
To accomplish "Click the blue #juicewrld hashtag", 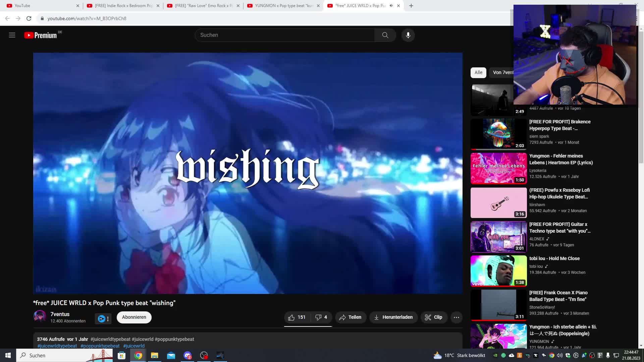I will [134, 346].
